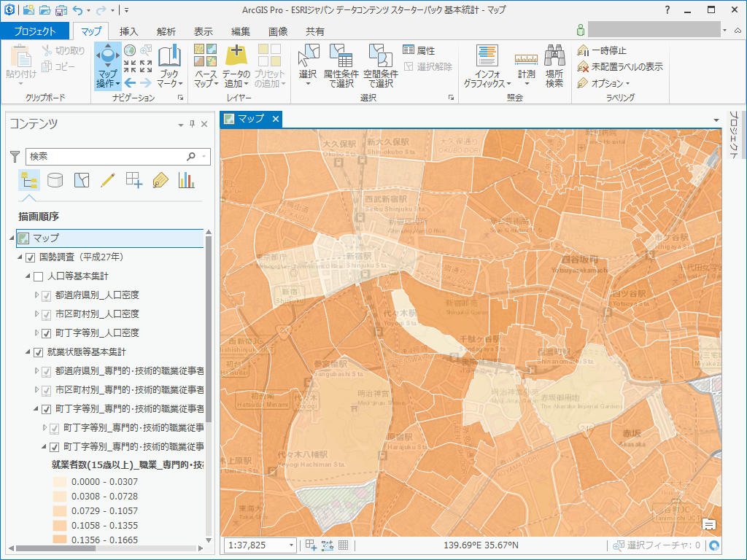Open インフォグラフィックス tool
The image size is (747, 560).
(x=487, y=66)
